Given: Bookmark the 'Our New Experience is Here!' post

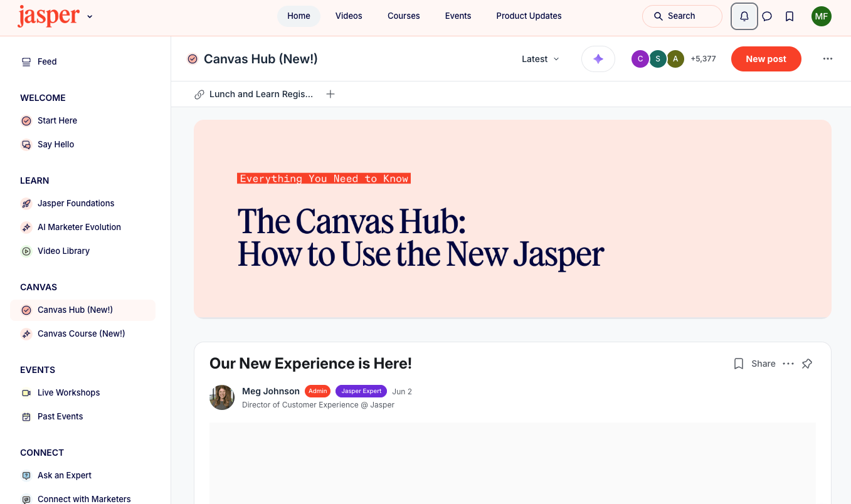Looking at the screenshot, I should [738, 364].
